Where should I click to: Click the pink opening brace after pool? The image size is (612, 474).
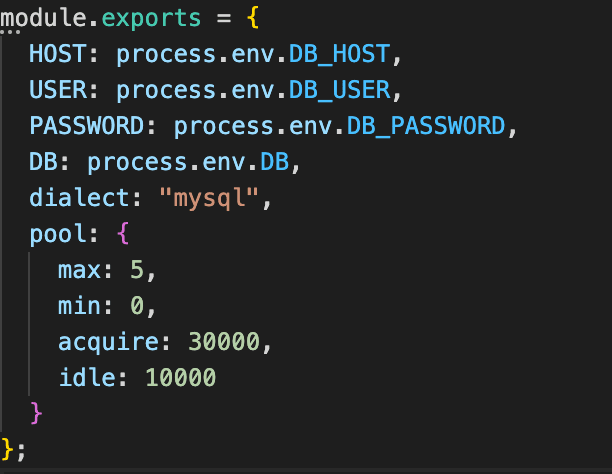123,234
